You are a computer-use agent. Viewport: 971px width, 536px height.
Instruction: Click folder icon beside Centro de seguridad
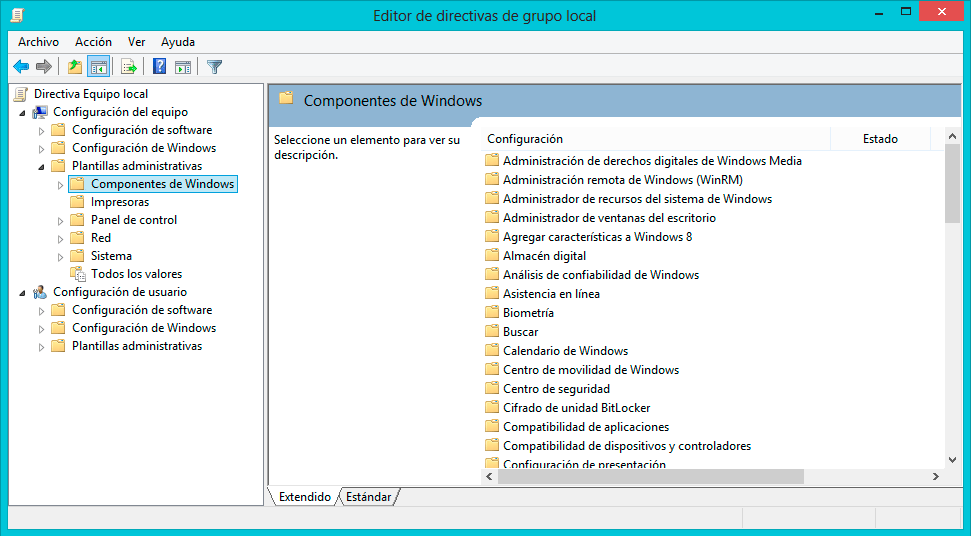(x=492, y=389)
